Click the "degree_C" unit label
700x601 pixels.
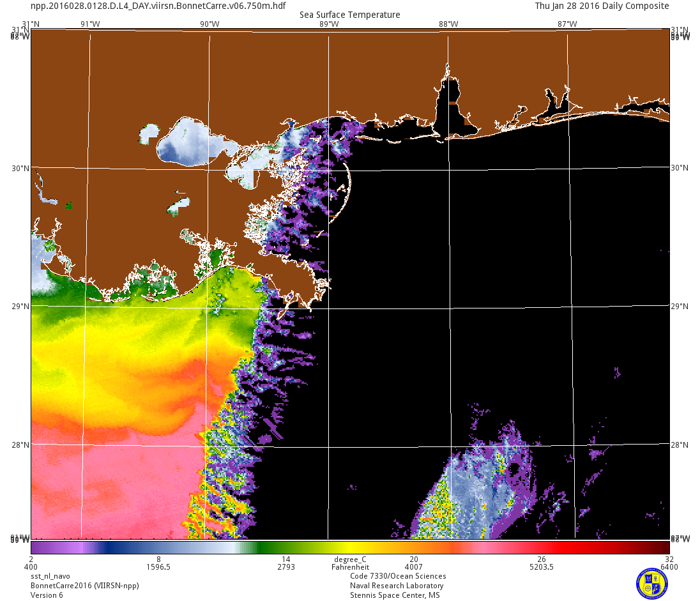click(350, 559)
